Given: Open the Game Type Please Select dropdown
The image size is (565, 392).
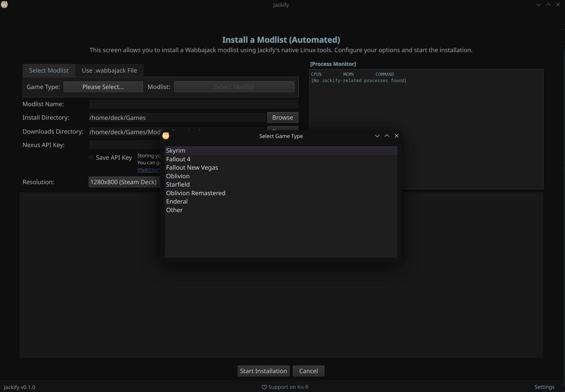Looking at the screenshot, I should click(103, 87).
